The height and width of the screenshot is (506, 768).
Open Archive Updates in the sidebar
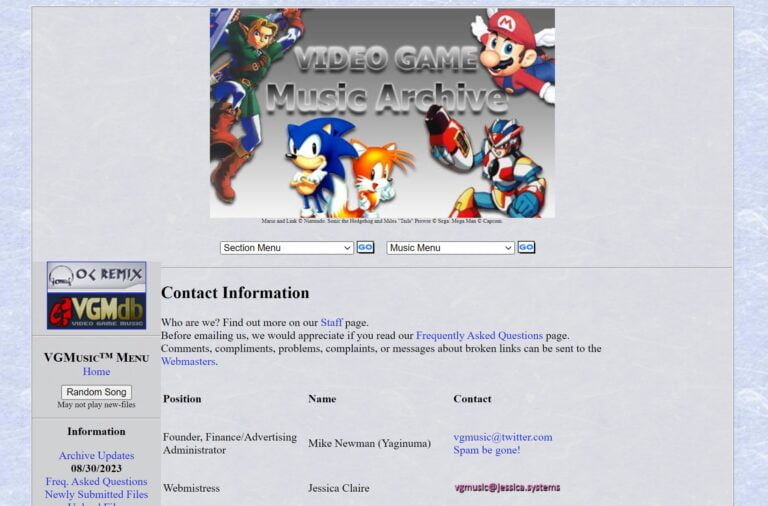tap(96, 456)
